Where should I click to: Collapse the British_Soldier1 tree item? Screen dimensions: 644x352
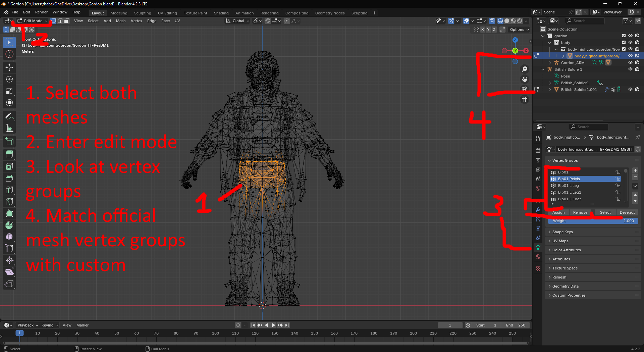coord(543,69)
